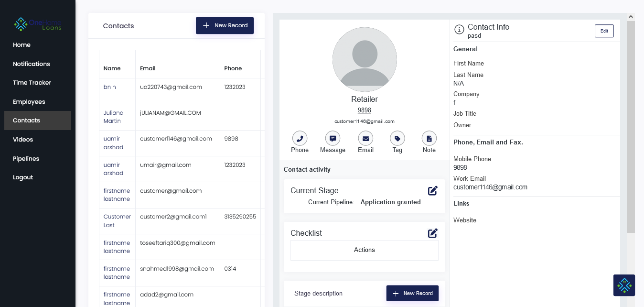Open the Videos section
This screenshot has width=644, height=307.
click(x=22, y=139)
